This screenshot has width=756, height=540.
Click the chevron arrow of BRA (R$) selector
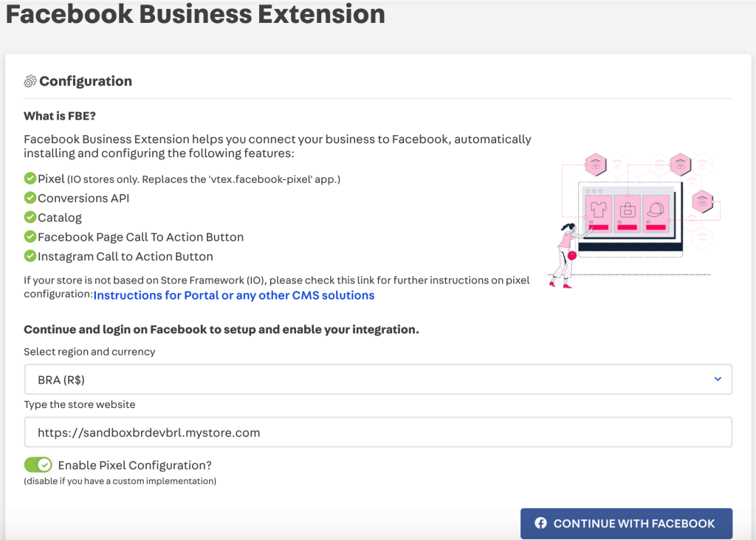pyautogui.click(x=718, y=379)
